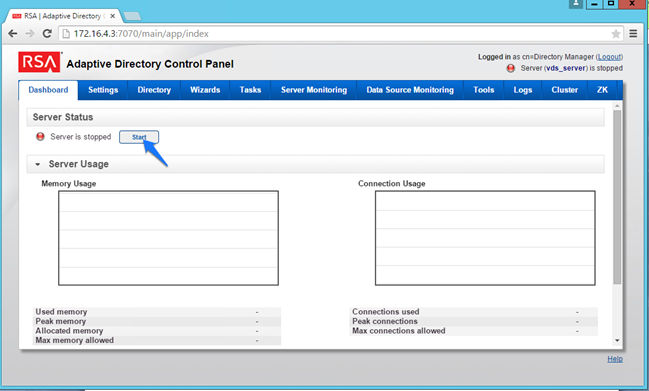Open the Chrome hamburger menu
Screen dimensions: 649x391
coord(633,34)
